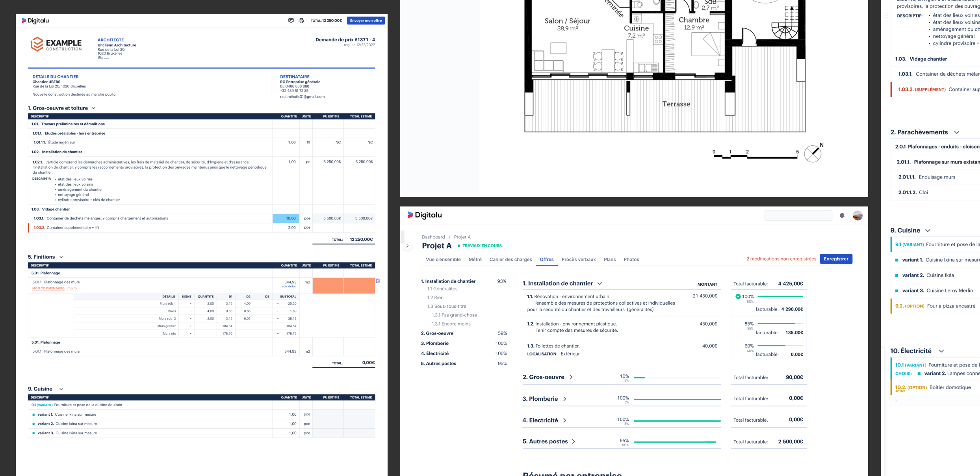Click the Dashboard breadcrumb link
Image resolution: width=980 pixels, height=476 pixels.
pos(433,237)
